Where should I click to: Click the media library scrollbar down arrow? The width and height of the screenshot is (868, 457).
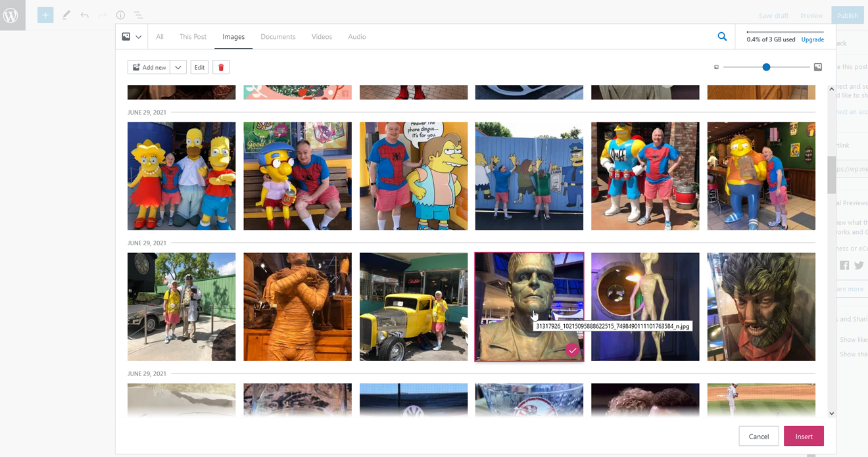click(x=831, y=414)
